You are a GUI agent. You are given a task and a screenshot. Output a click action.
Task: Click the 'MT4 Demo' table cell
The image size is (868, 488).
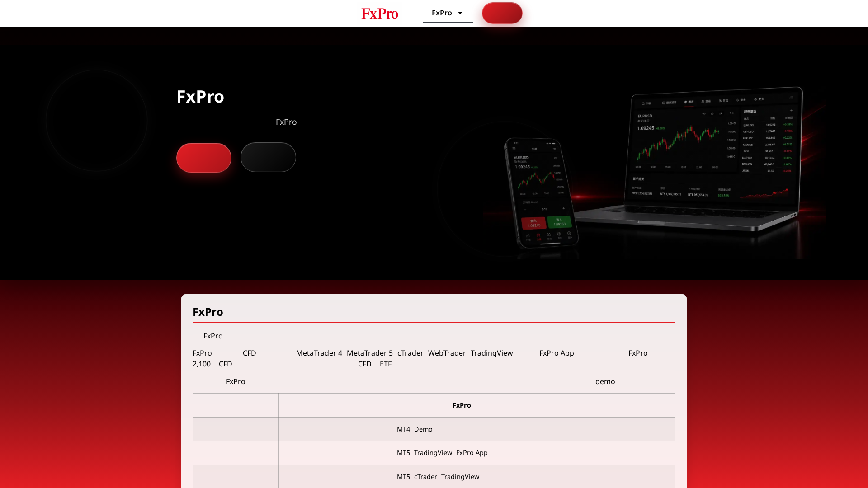point(477,429)
